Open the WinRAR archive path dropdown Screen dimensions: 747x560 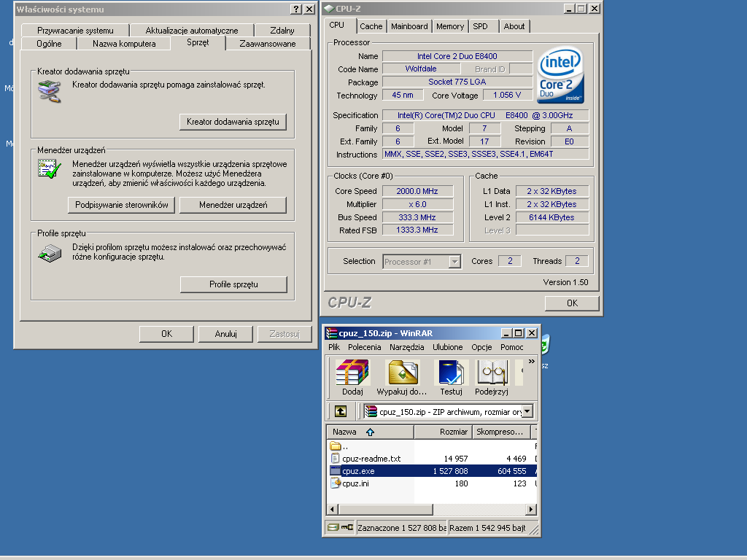pyautogui.click(x=527, y=411)
